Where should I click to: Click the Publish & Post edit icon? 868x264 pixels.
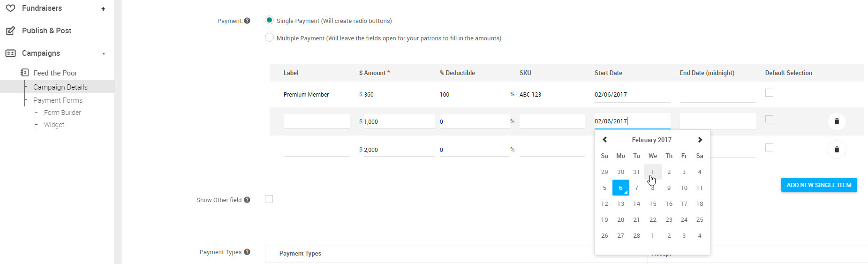(x=10, y=31)
